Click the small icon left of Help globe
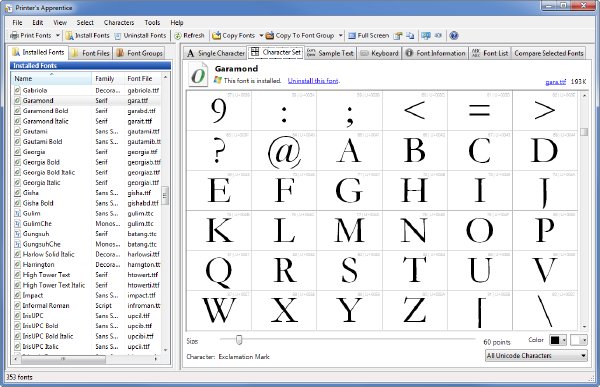 point(438,36)
